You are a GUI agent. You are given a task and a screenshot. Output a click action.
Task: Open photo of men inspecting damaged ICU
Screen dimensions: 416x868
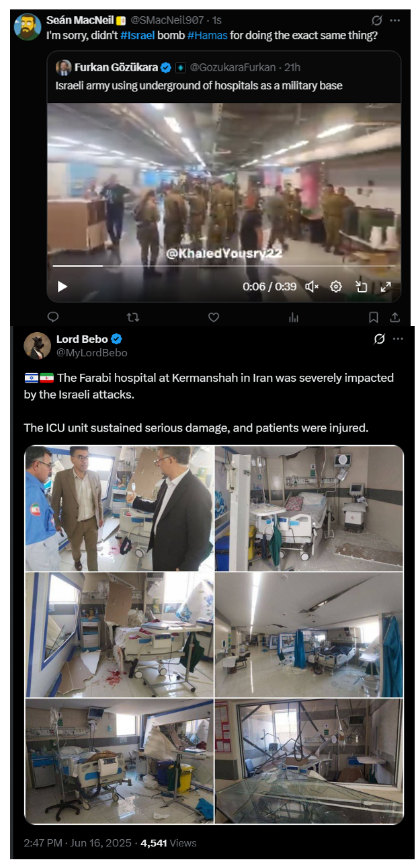tap(120, 508)
